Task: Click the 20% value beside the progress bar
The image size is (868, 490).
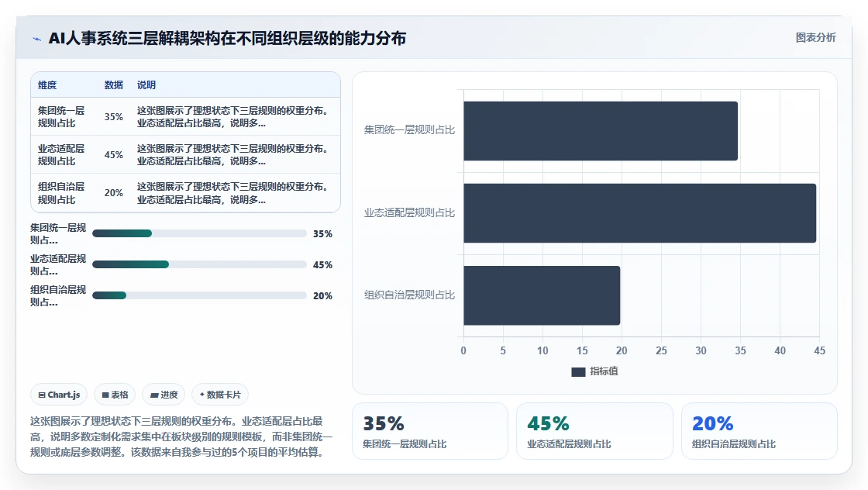Action: pyautogui.click(x=322, y=296)
